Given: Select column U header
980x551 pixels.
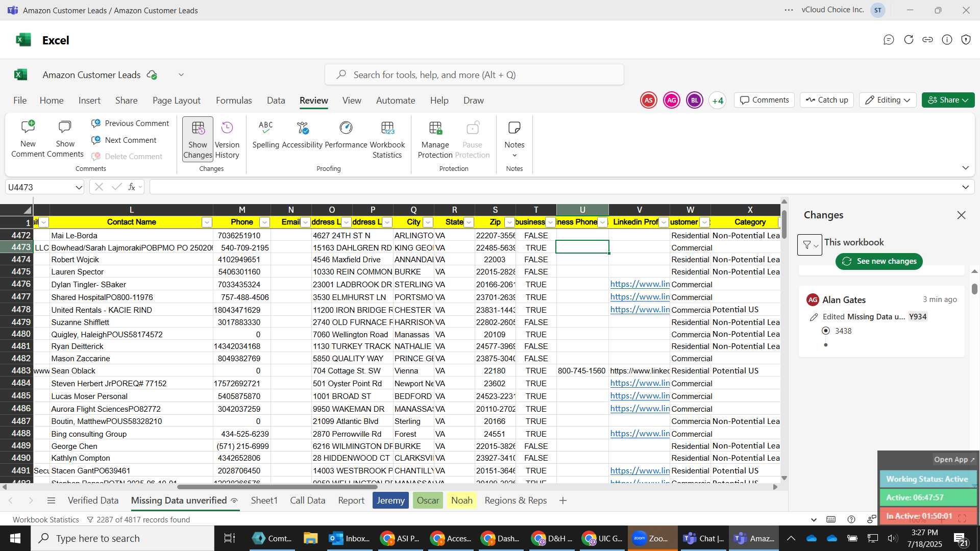Looking at the screenshot, I should tap(582, 210).
